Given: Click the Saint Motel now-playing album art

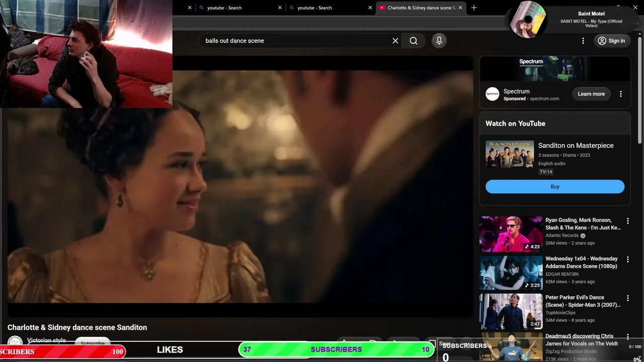Looking at the screenshot, I should (x=528, y=20).
